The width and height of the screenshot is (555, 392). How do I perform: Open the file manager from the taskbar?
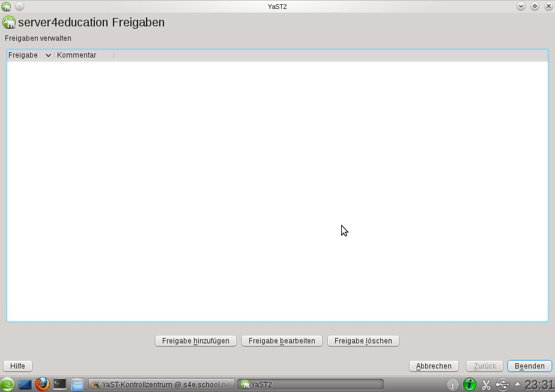tap(77, 384)
